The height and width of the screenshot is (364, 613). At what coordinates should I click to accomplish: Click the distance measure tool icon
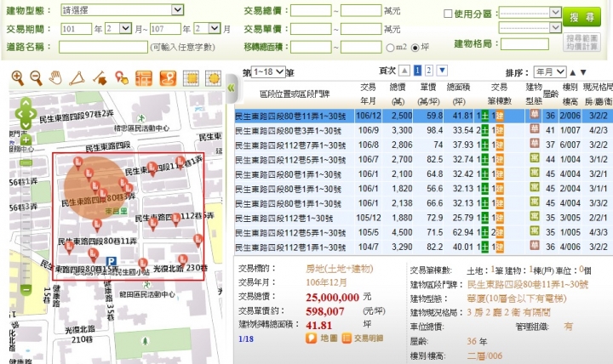(100, 78)
